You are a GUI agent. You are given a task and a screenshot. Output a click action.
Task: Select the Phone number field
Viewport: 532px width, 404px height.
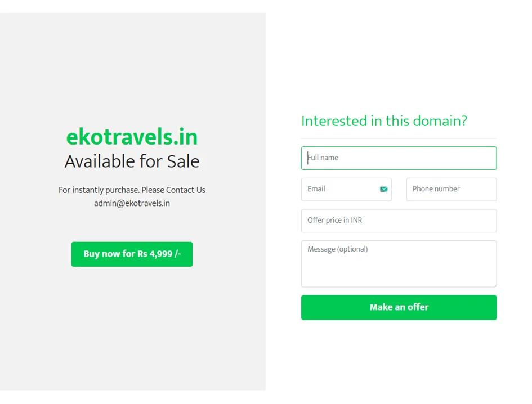point(451,190)
